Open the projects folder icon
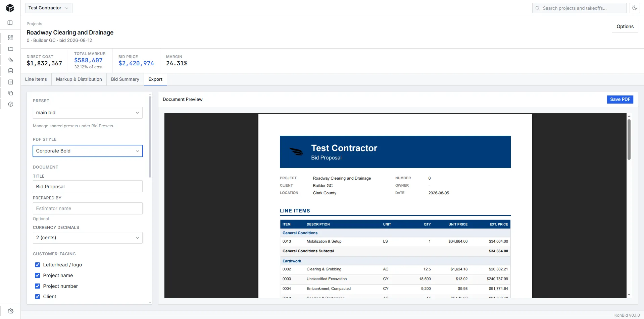Screen dimensions: 644x319 pyautogui.click(x=11, y=49)
